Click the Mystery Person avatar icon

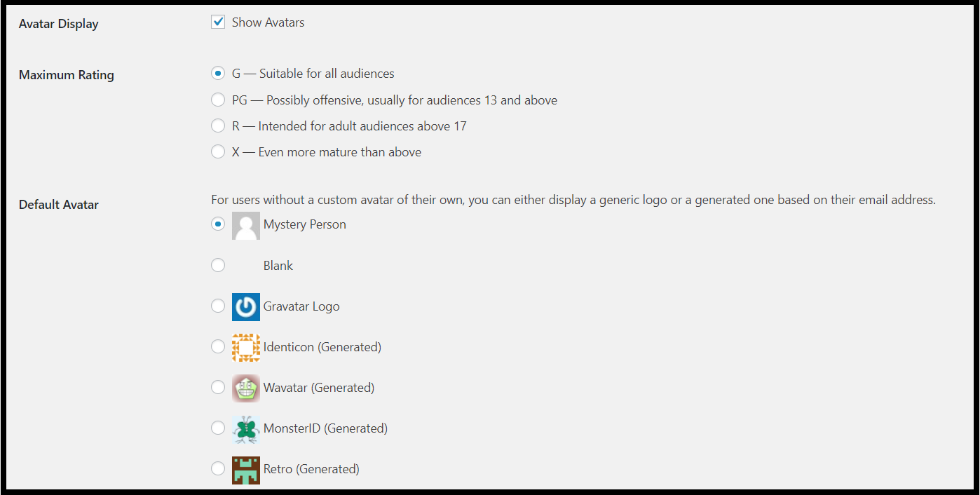pyautogui.click(x=245, y=224)
